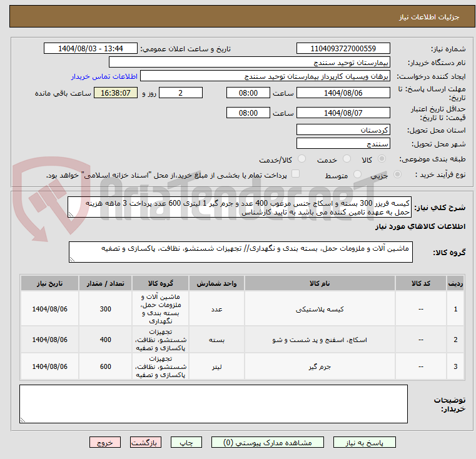Click the unit cell بسته

216,340
